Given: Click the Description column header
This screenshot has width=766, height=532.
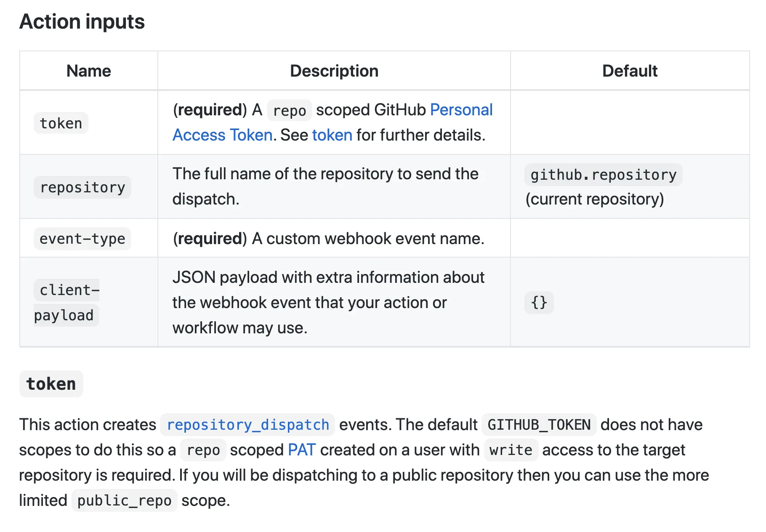Looking at the screenshot, I should coord(334,71).
